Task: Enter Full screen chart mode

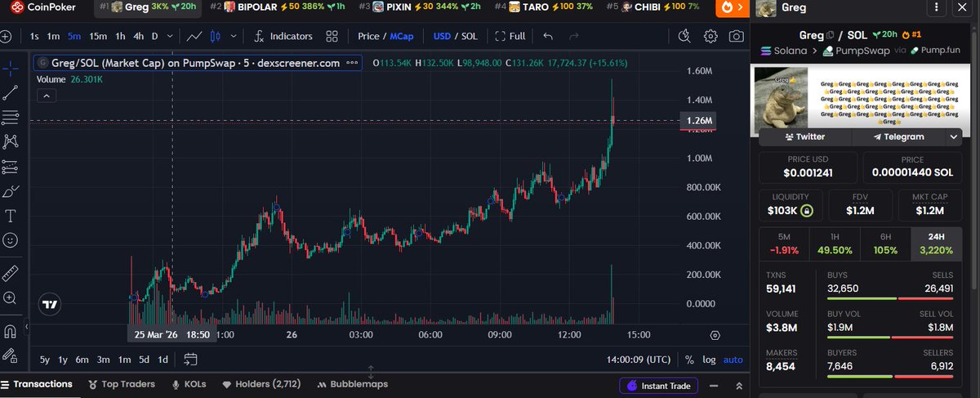Action: (x=510, y=37)
